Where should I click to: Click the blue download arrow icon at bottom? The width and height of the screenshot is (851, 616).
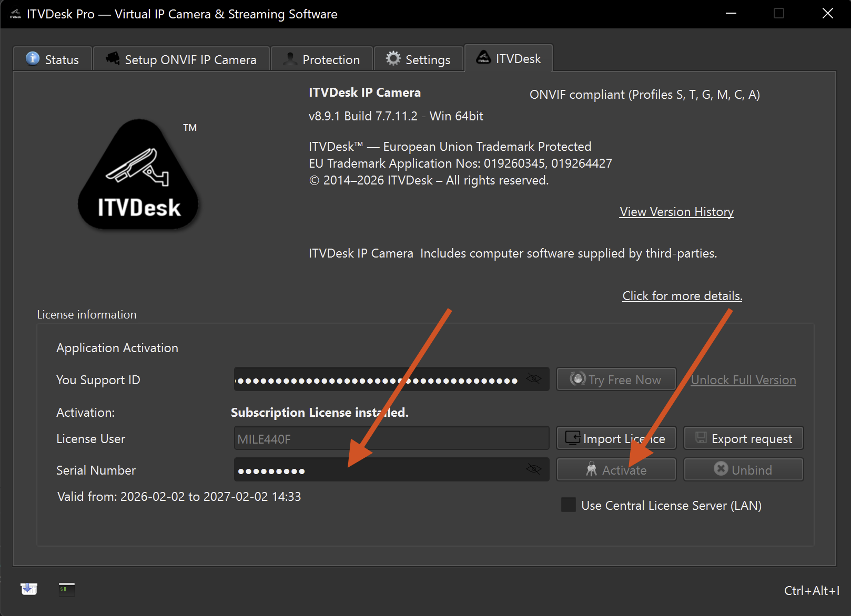pos(29,589)
